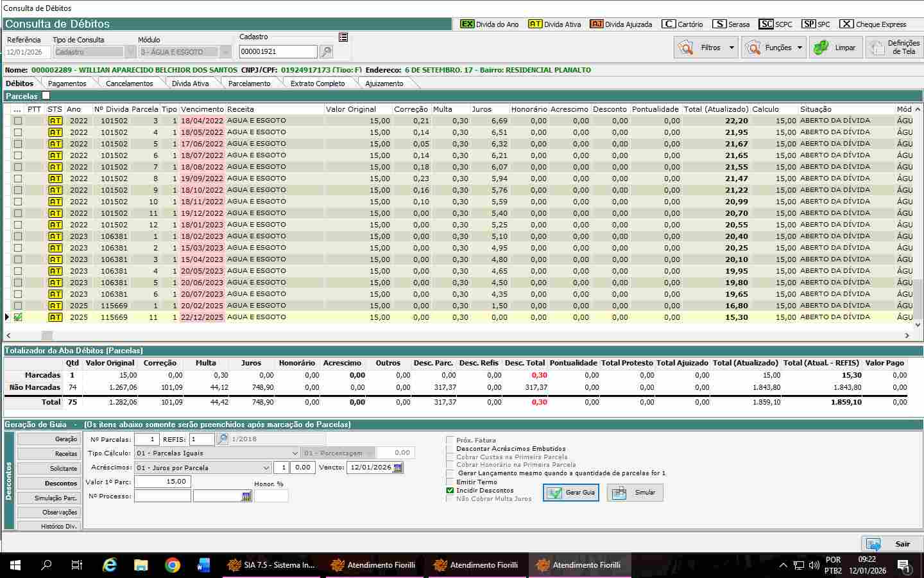Viewport: 924px width, 578px height.
Task: Click the horizontal scrollbar thumb of the Parcelas grid
Action: click(x=47, y=335)
